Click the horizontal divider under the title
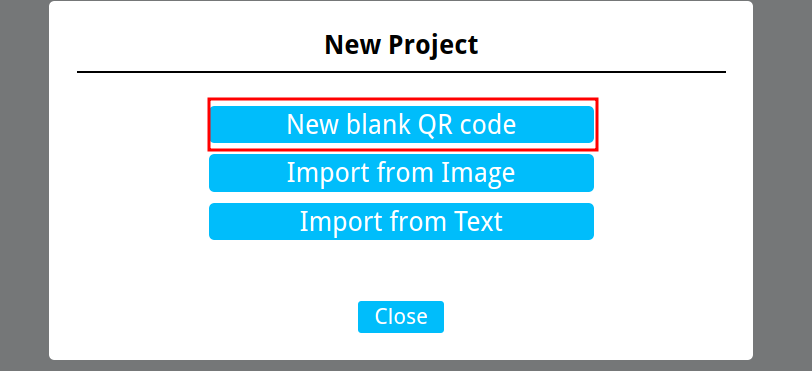The width and height of the screenshot is (812, 371). point(401,72)
